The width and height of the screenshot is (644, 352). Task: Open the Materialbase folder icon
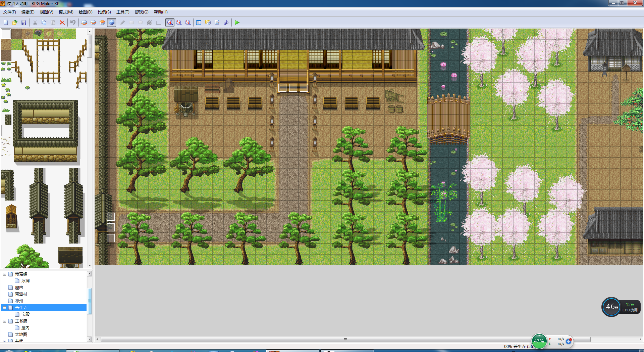click(x=208, y=23)
